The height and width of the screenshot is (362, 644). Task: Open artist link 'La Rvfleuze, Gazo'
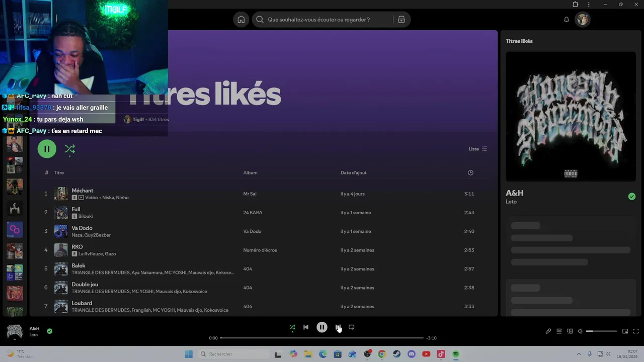coord(97,254)
